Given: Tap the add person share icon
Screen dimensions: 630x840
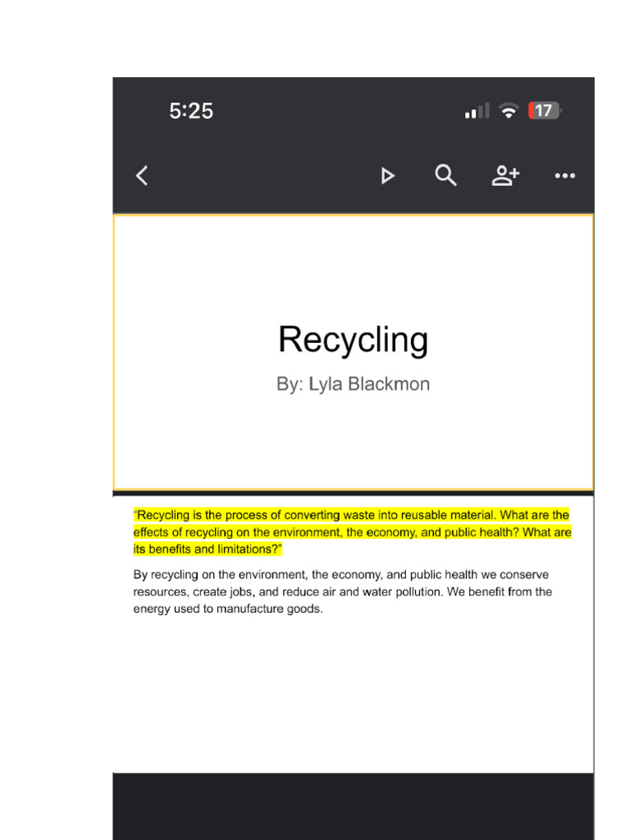Looking at the screenshot, I should (x=505, y=176).
